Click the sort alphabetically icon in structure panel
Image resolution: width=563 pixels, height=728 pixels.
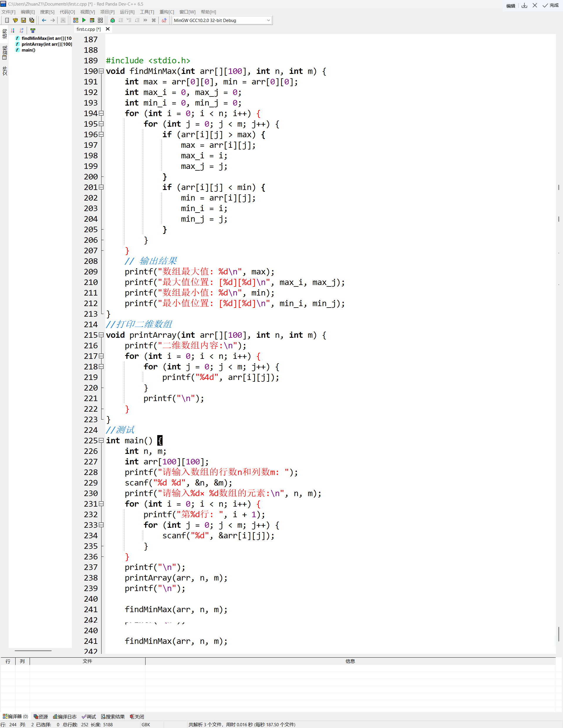pyautogui.click(x=22, y=30)
